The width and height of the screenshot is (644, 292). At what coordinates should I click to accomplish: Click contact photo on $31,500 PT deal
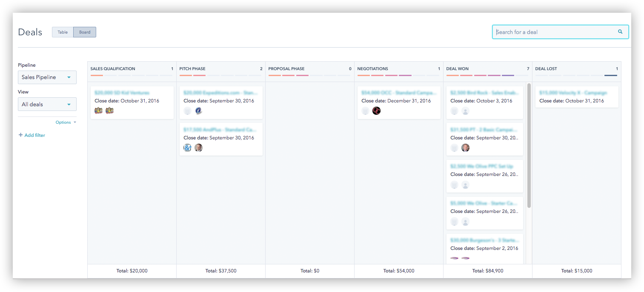click(465, 148)
